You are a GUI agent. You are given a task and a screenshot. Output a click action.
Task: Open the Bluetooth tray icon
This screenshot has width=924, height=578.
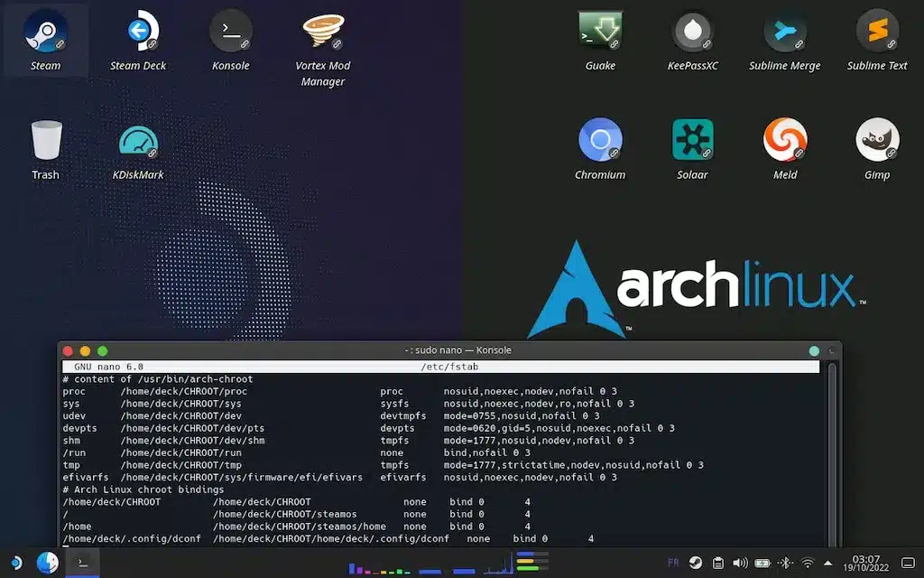pyautogui.click(x=785, y=563)
